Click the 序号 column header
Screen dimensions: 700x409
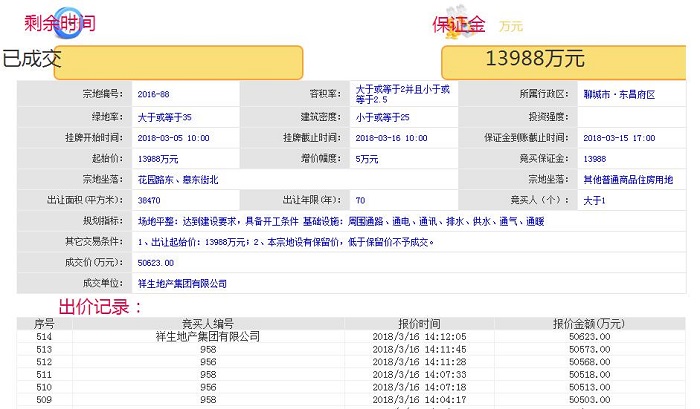[x=44, y=324]
